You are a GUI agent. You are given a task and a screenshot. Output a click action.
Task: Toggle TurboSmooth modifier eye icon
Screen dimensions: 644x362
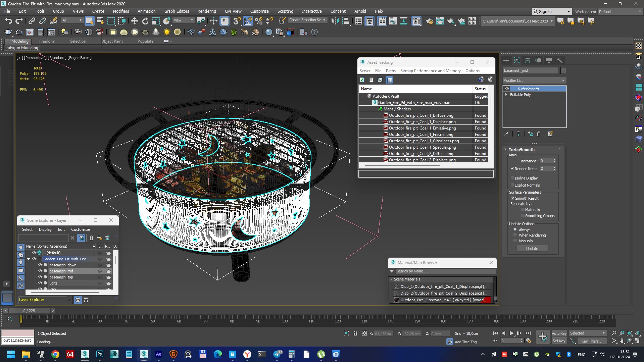[x=507, y=89]
